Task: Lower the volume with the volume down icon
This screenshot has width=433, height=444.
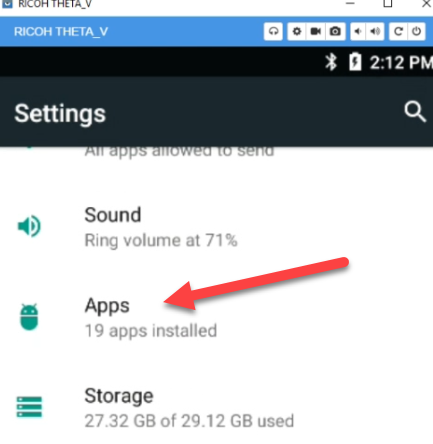Action: [x=358, y=32]
